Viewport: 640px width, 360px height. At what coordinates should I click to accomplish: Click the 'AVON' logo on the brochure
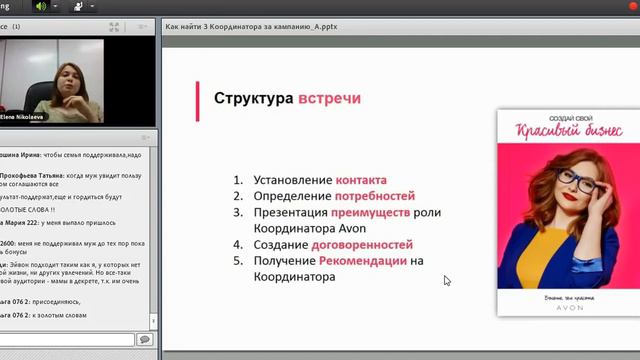[x=570, y=307]
